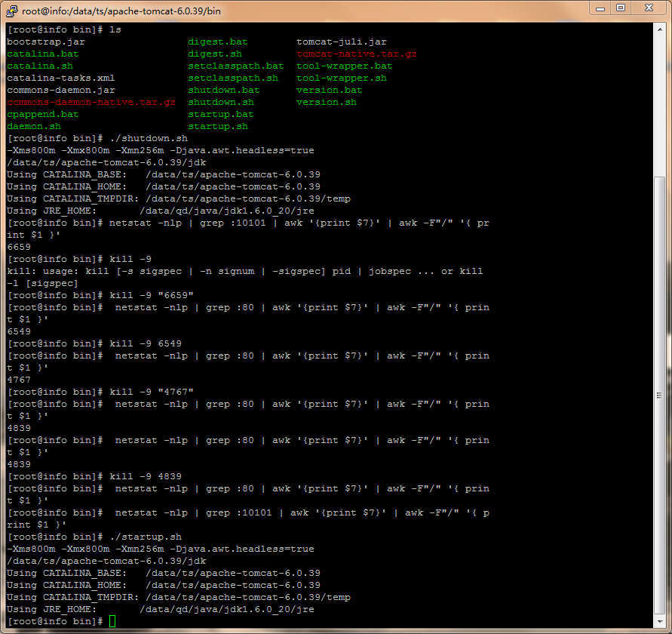Click tool-wrapper.sh file name

[342, 78]
